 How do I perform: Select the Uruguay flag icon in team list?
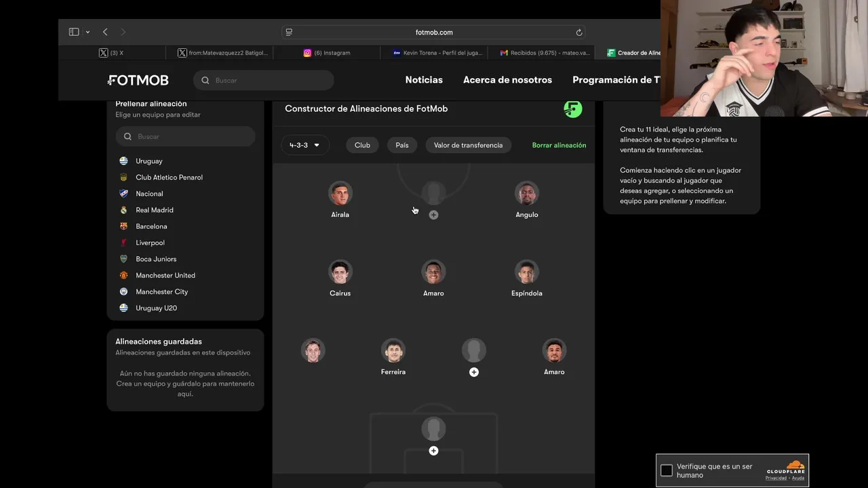tap(123, 161)
